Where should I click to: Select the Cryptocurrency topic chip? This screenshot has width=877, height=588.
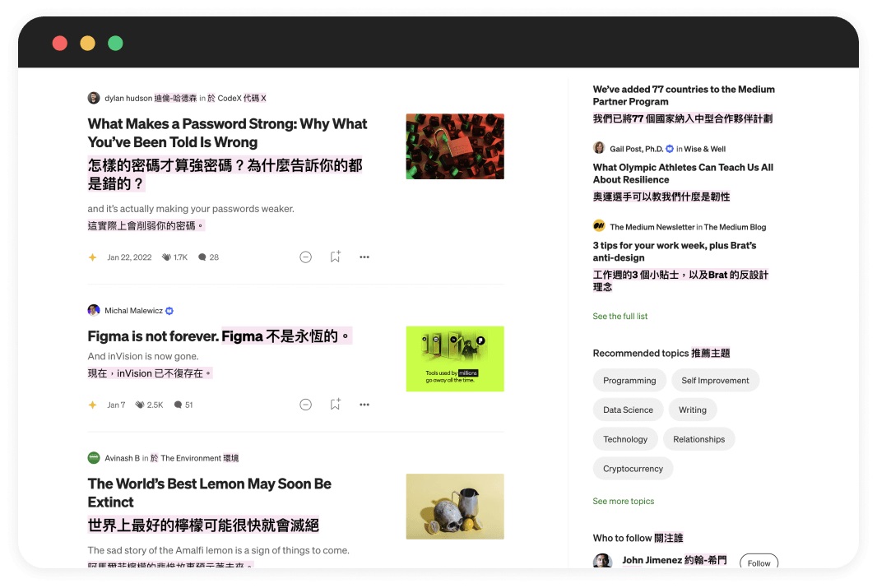[633, 468]
